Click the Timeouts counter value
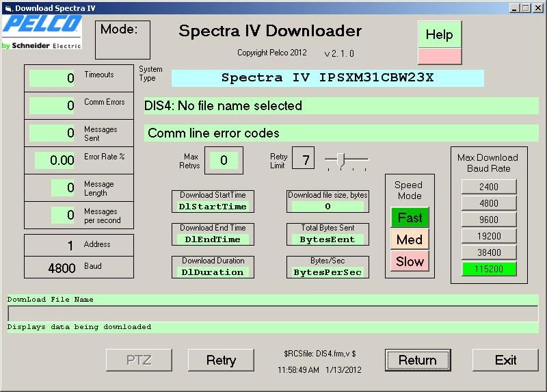The image size is (547, 392). tap(53, 78)
